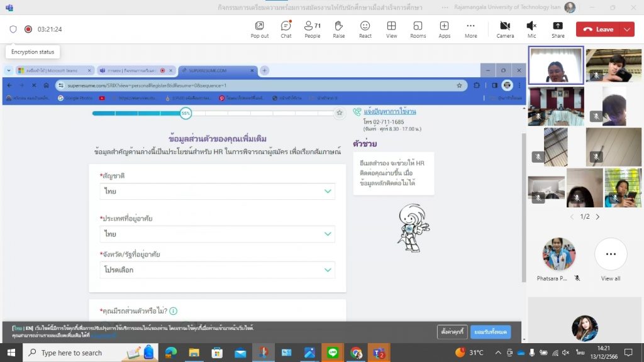Raise your hand in the meeting
This screenshot has height=362, width=644.
tap(338, 29)
